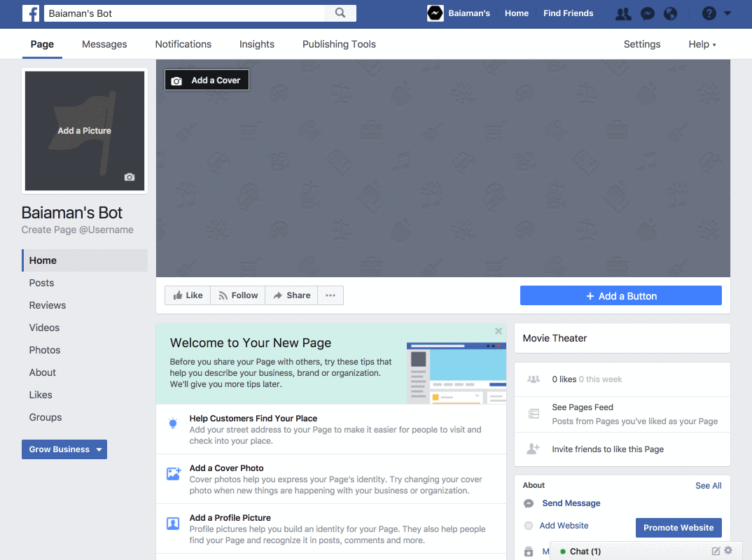This screenshot has width=752, height=560.
Task: Click the Send Message messenger icon
Action: [x=529, y=503]
